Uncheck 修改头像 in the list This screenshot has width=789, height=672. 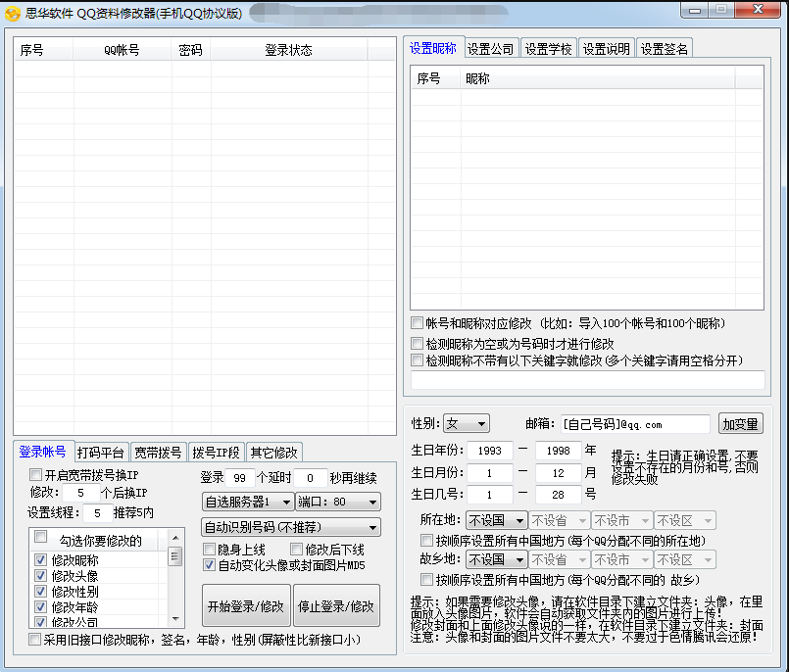point(41,575)
